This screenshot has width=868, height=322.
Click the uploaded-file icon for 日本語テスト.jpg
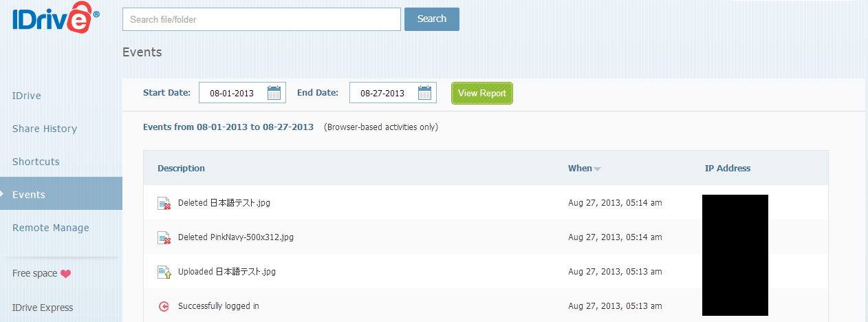pos(164,272)
